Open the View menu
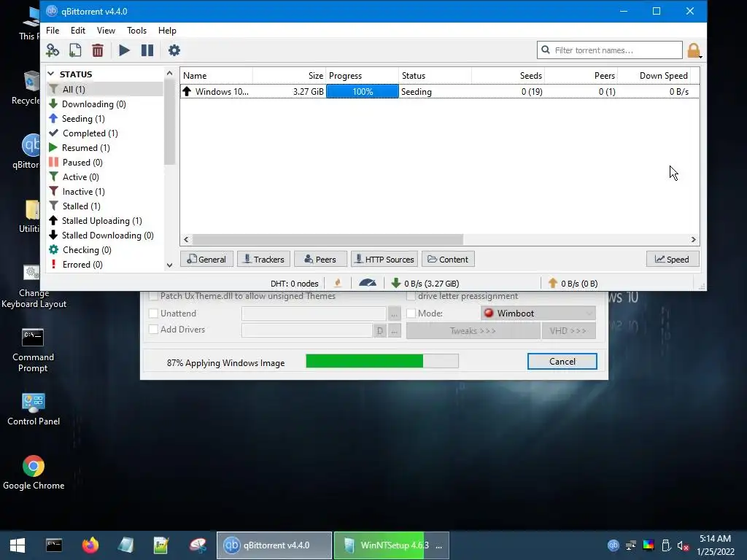The height and width of the screenshot is (560, 747). 106,31
